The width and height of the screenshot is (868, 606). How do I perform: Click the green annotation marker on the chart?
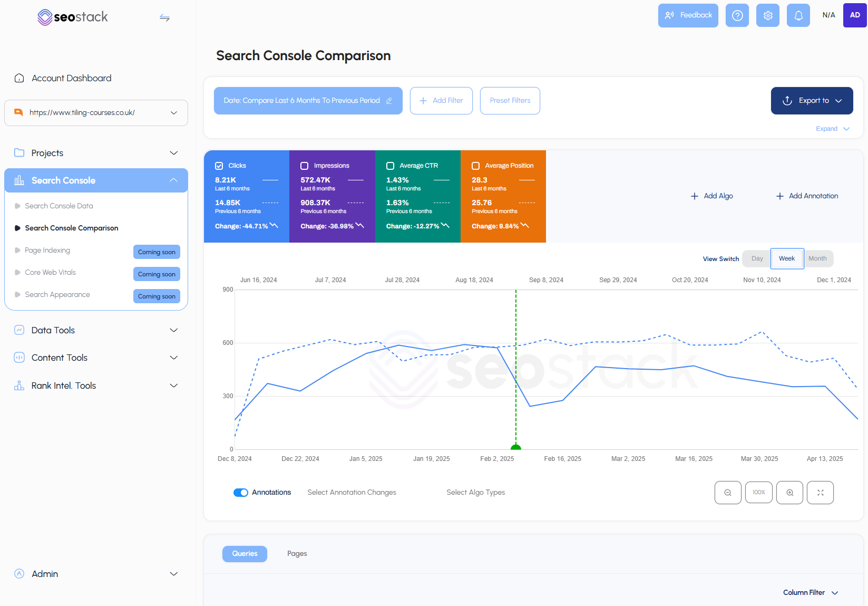(515, 446)
